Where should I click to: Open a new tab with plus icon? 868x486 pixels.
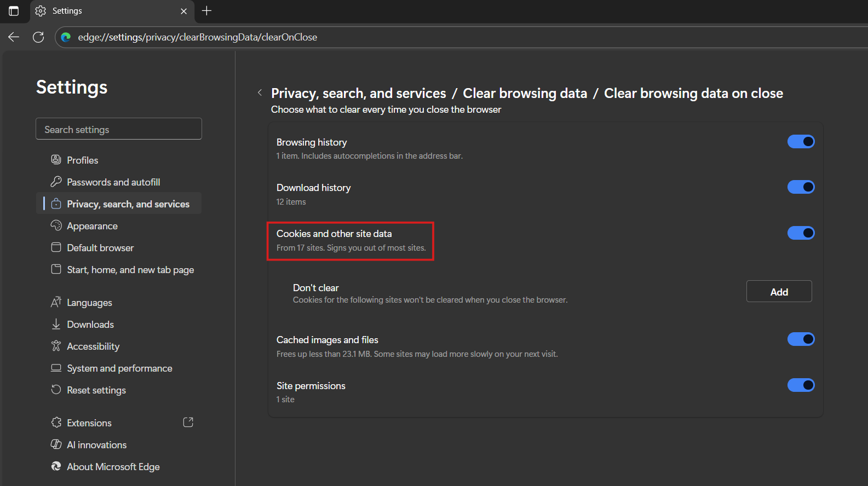point(206,11)
